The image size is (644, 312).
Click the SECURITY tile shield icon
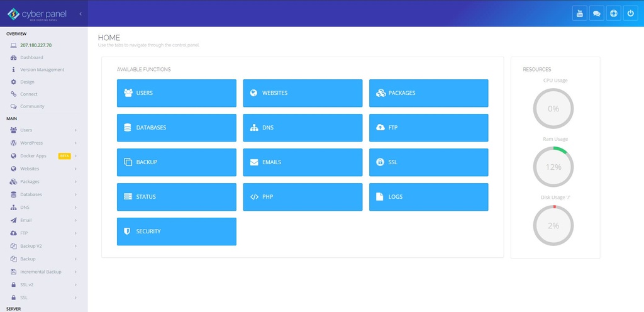click(127, 231)
